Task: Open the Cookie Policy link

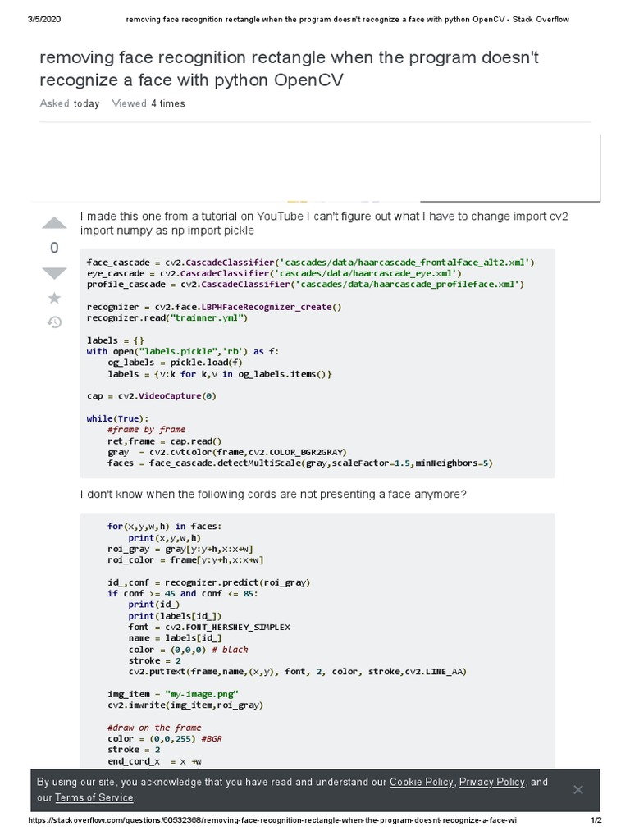Action: coord(422,782)
